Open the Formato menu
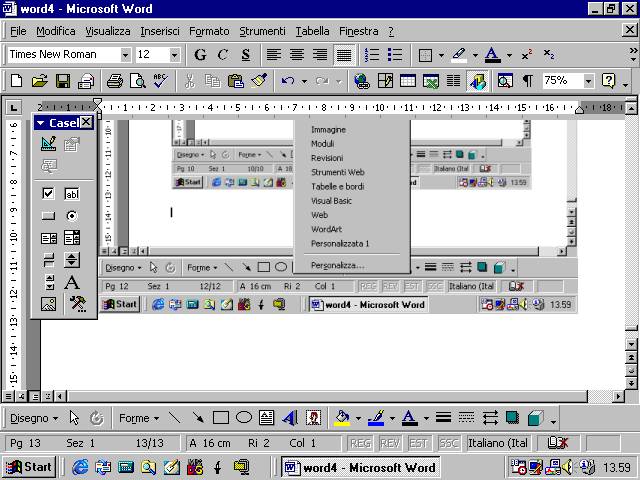This screenshot has width=640, height=480. [209, 31]
